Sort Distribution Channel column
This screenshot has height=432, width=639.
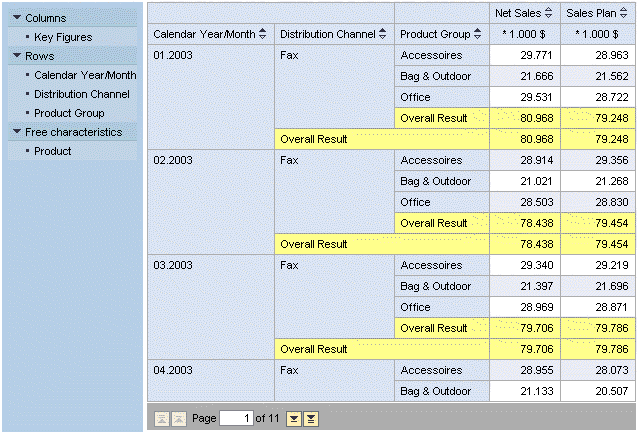(383, 34)
